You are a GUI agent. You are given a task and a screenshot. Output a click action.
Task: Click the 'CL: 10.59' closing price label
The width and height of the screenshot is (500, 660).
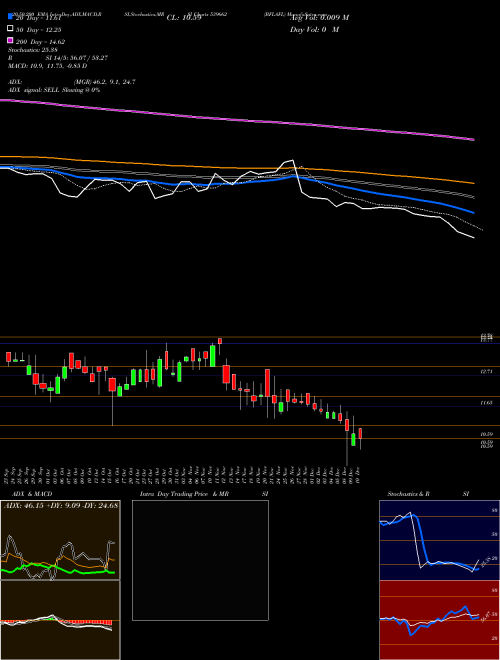[184, 18]
